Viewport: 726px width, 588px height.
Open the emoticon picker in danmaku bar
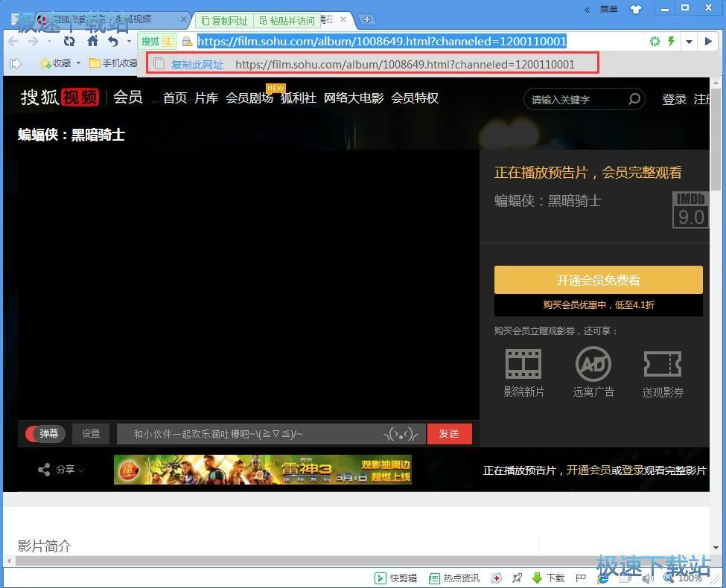(401, 435)
